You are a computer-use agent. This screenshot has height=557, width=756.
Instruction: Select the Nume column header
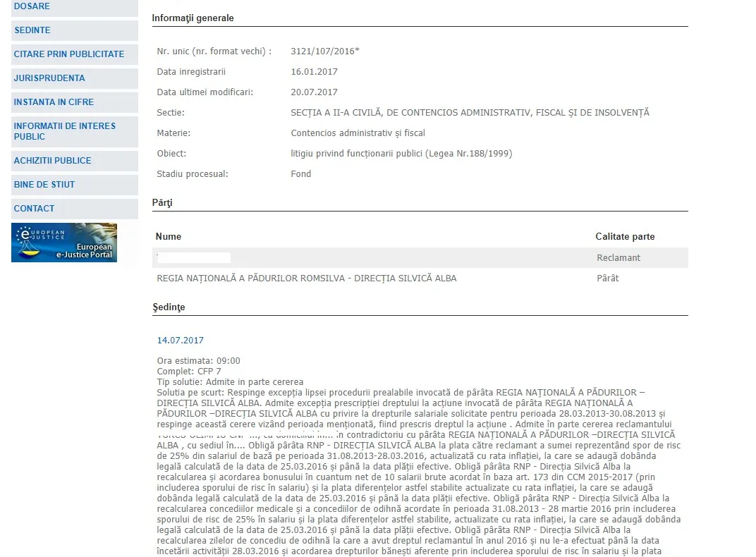point(169,237)
